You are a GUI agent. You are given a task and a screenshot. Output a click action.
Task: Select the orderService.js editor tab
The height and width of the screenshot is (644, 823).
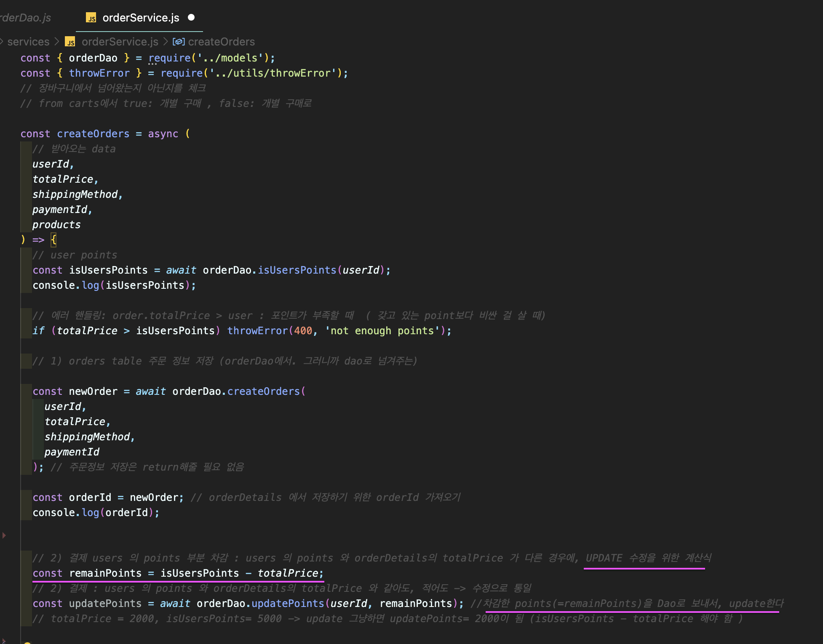pos(141,18)
